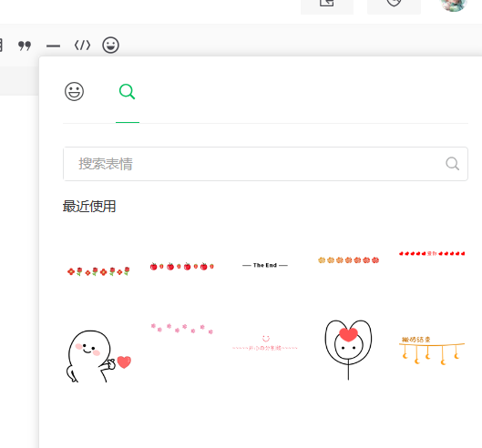This screenshot has width=482, height=448.
Task: Insert the stick figure heart sticker
Action: click(x=348, y=350)
